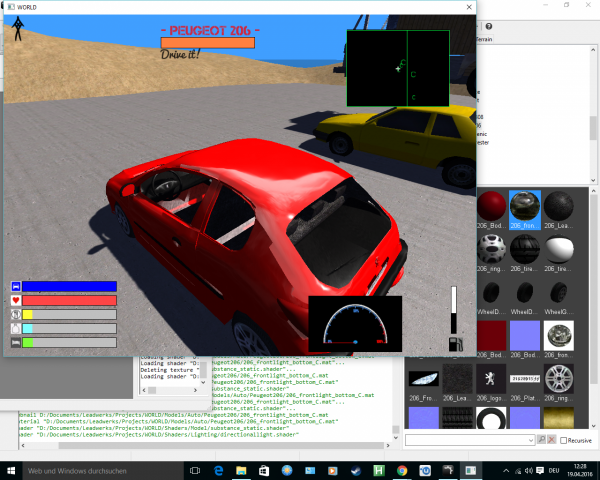Click the magnifier search button
600x480 pixels.
point(541,439)
